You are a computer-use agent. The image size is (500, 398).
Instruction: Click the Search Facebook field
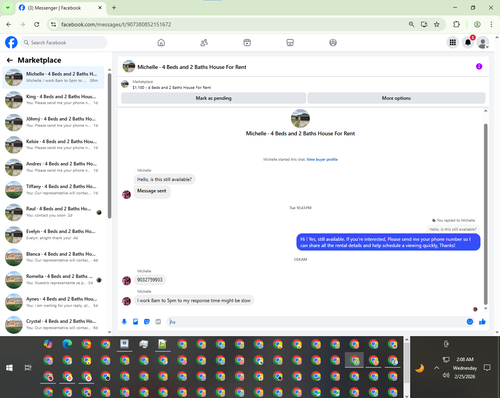64,43
